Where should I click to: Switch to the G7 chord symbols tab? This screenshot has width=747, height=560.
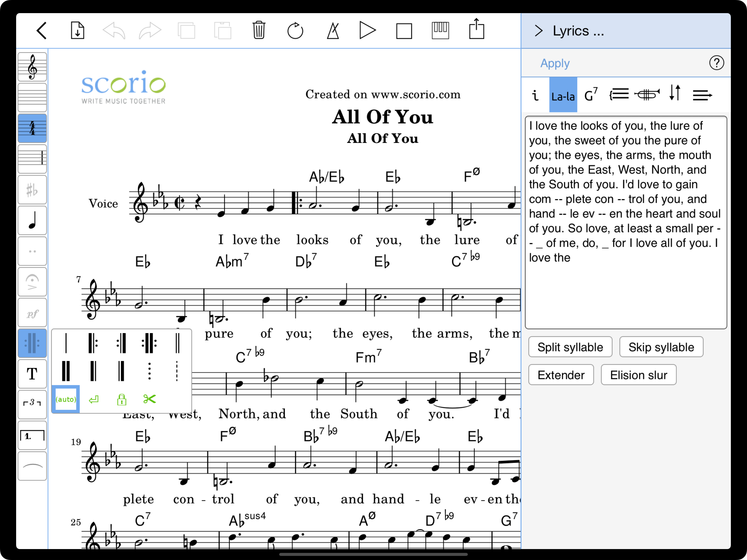(591, 95)
